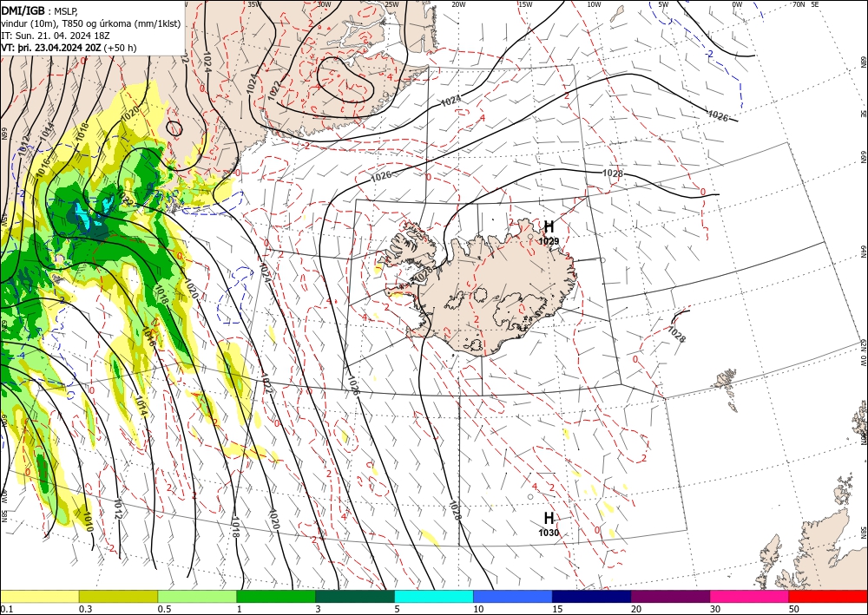Choose the purple 20–30 legend swatch

tap(670, 596)
